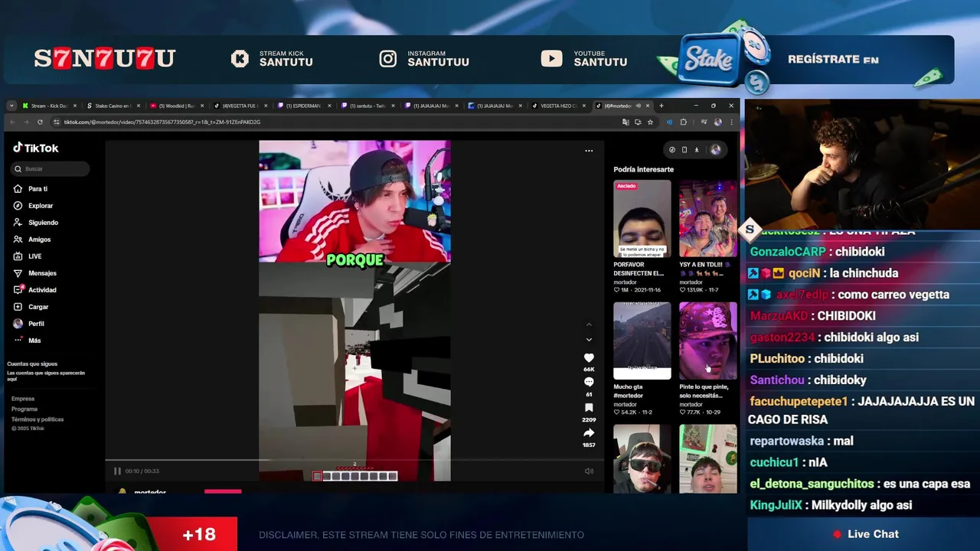The image size is (980, 551).
Task: Click the TikTok logo
Action: pos(35,148)
